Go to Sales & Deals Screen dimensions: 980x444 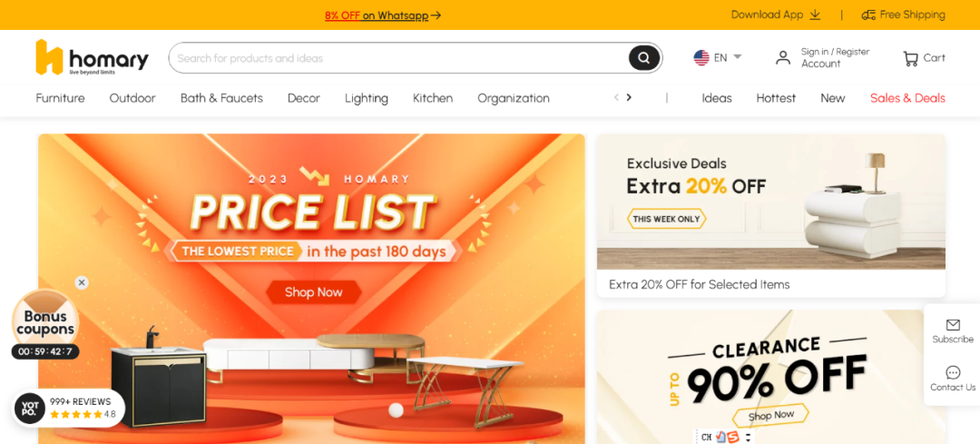[907, 98]
